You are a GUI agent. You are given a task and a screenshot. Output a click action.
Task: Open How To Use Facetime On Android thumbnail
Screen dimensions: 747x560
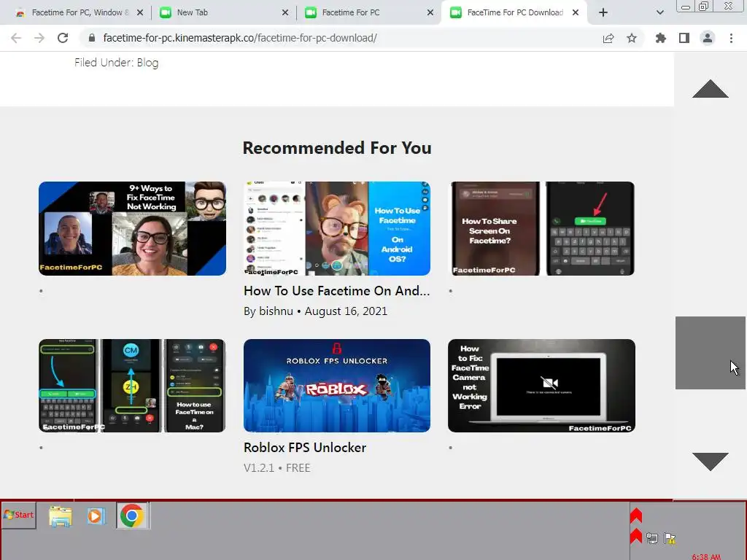tap(337, 228)
